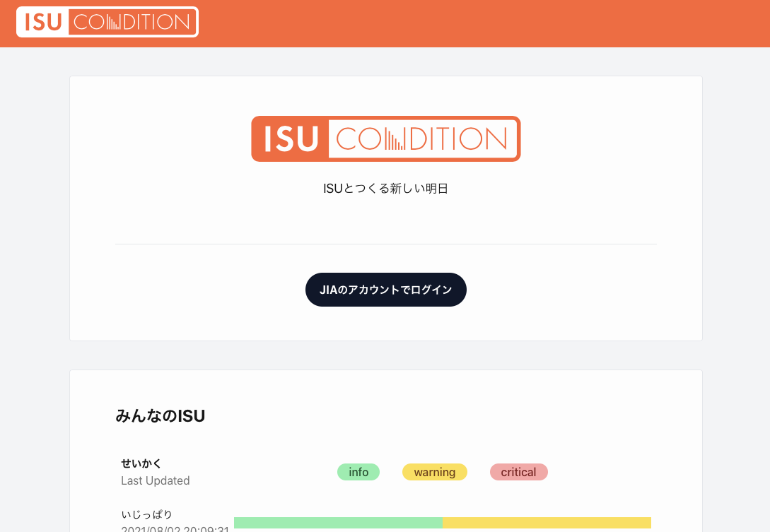Select the yellow warning badge
The image size is (770, 532).
point(435,472)
